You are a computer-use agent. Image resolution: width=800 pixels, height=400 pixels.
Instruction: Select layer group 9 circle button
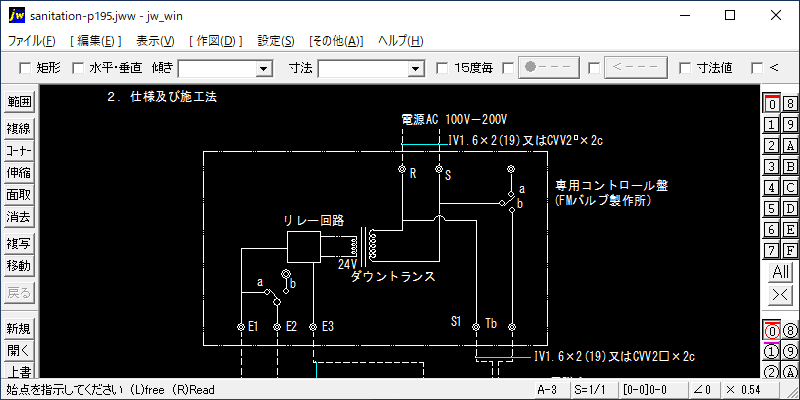pos(790,352)
